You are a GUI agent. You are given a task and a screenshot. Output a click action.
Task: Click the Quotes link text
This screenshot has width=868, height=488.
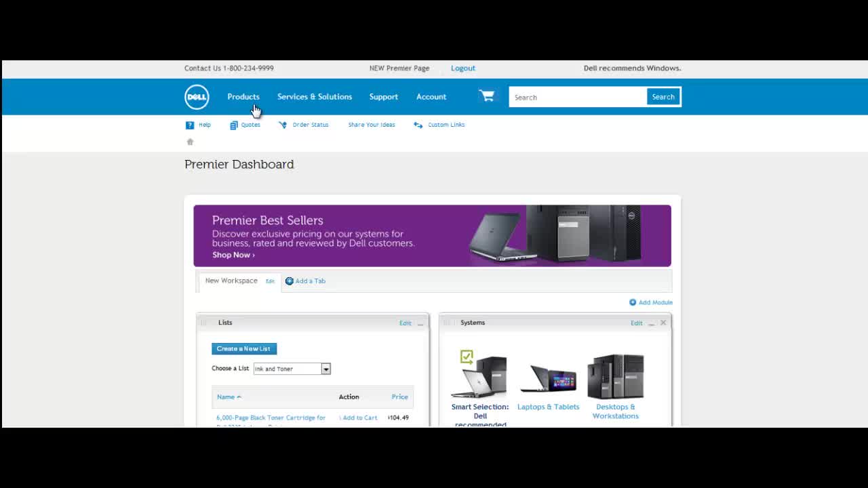point(251,125)
